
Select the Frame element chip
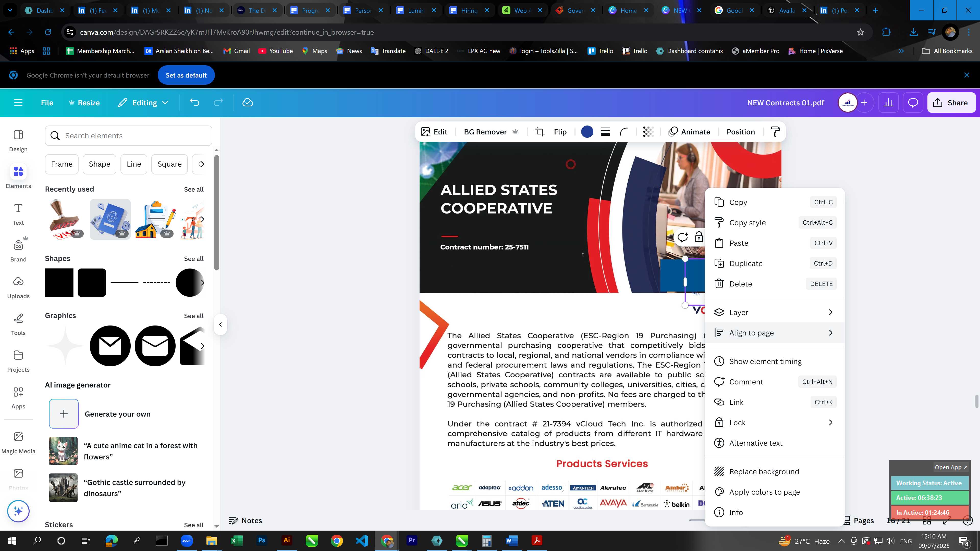[62, 164]
